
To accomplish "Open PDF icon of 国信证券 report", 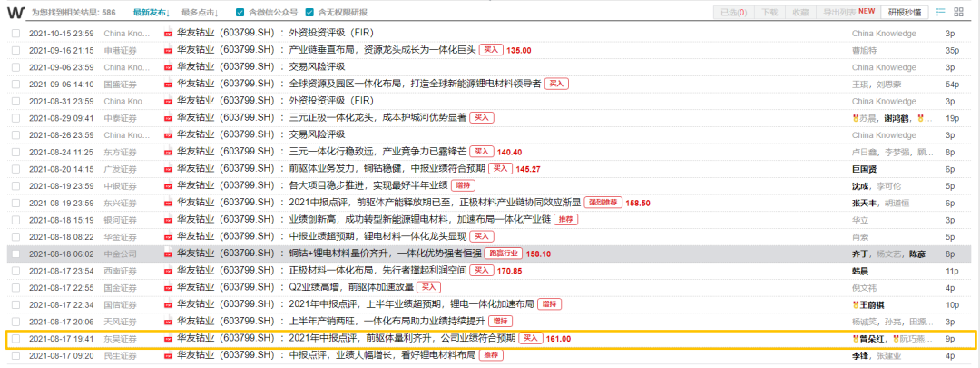I will coord(168,304).
